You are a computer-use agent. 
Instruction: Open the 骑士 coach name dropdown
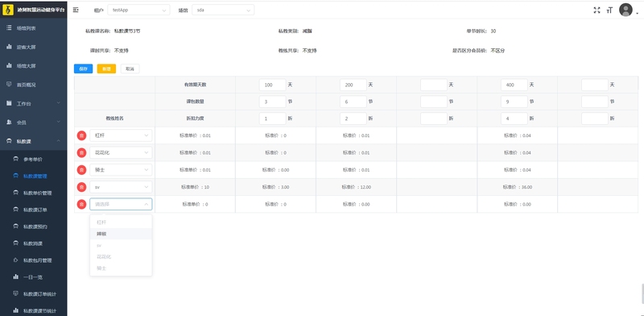tap(121, 170)
